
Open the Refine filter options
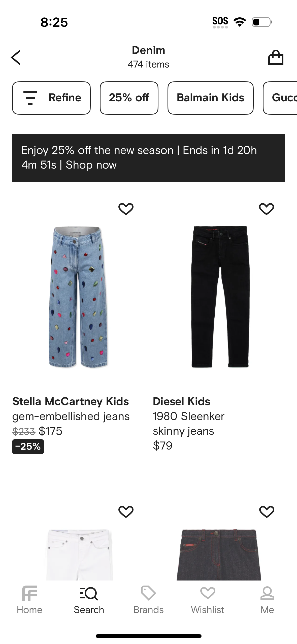pyautogui.click(x=51, y=98)
